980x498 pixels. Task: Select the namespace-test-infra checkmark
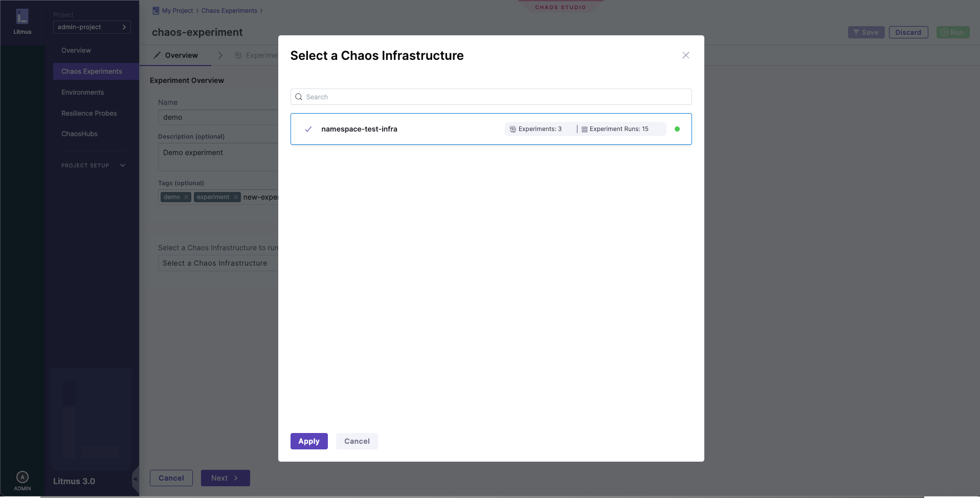308,129
